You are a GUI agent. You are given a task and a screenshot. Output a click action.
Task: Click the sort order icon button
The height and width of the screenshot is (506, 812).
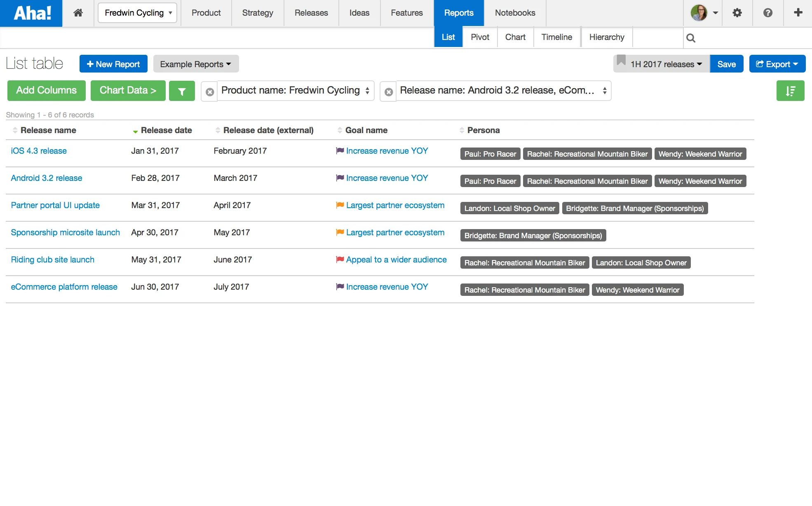coord(790,91)
